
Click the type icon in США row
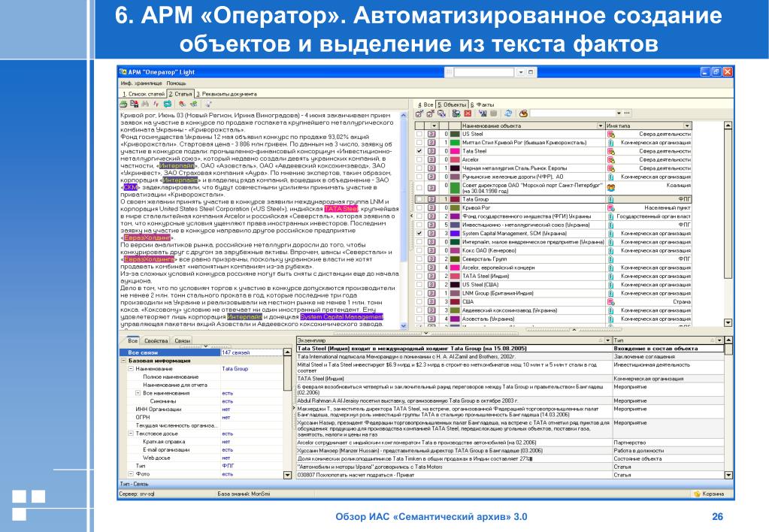pos(611,301)
